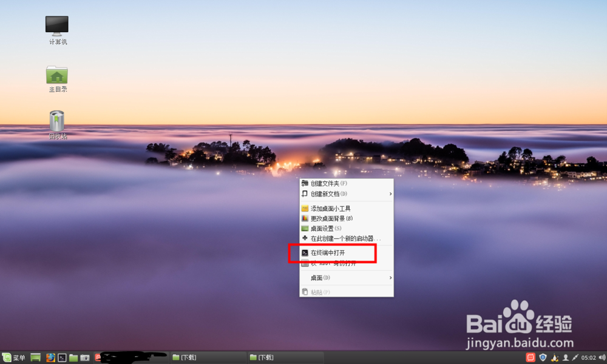Image resolution: width=607 pixels, height=364 pixels.
Task: Click the show desktop icon on the taskbar
Action: pyautogui.click(x=35, y=357)
